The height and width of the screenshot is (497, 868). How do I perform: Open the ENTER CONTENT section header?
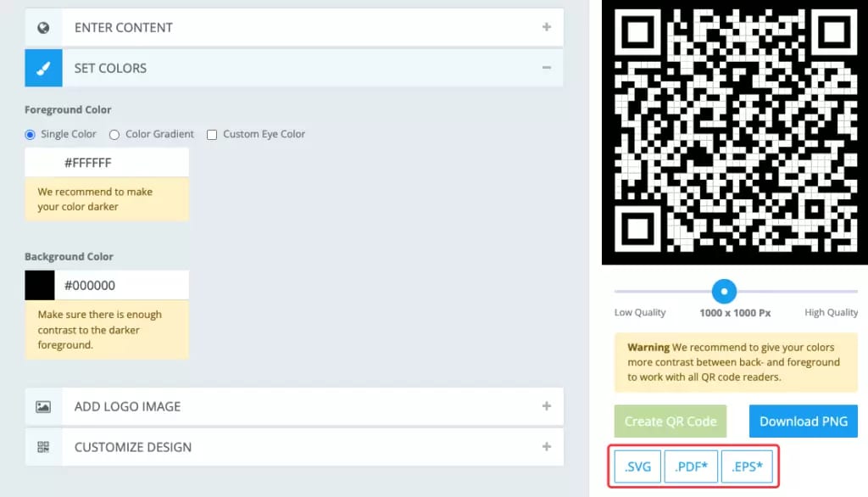[294, 27]
